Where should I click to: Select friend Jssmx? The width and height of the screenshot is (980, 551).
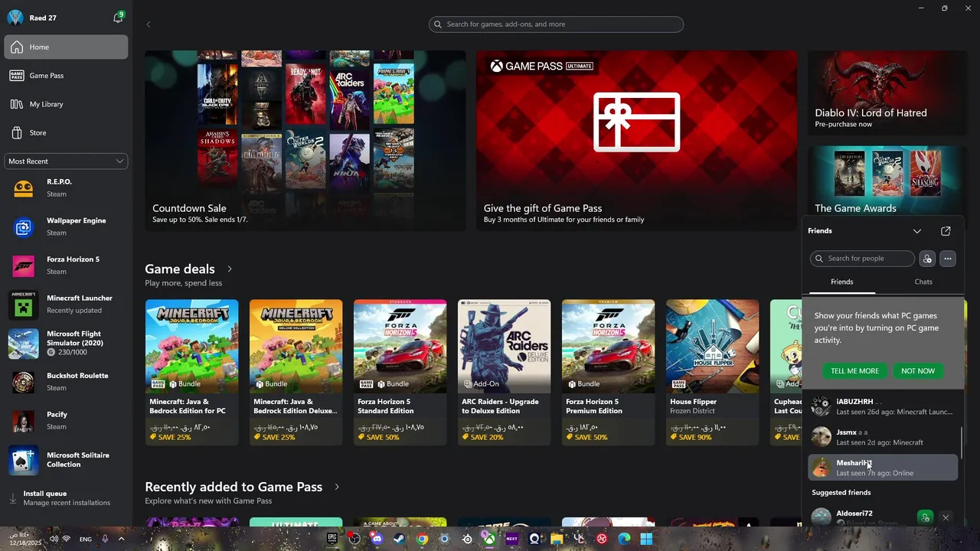click(x=882, y=437)
